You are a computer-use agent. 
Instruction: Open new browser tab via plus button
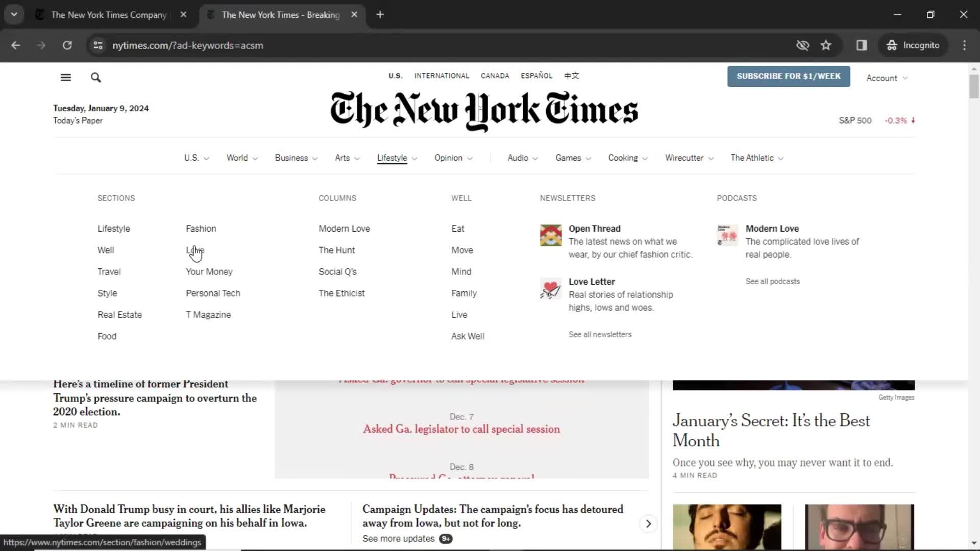[380, 13]
